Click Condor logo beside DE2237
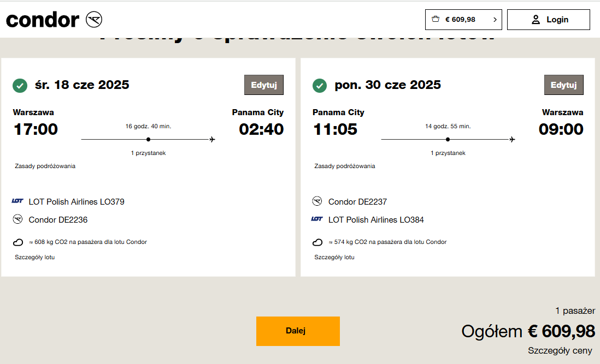 click(x=317, y=201)
